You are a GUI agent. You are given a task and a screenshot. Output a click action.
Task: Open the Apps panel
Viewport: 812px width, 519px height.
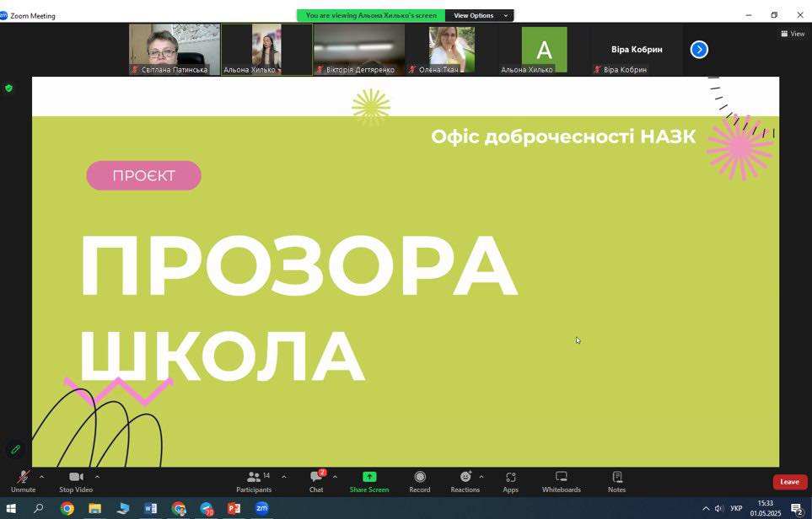pyautogui.click(x=510, y=481)
